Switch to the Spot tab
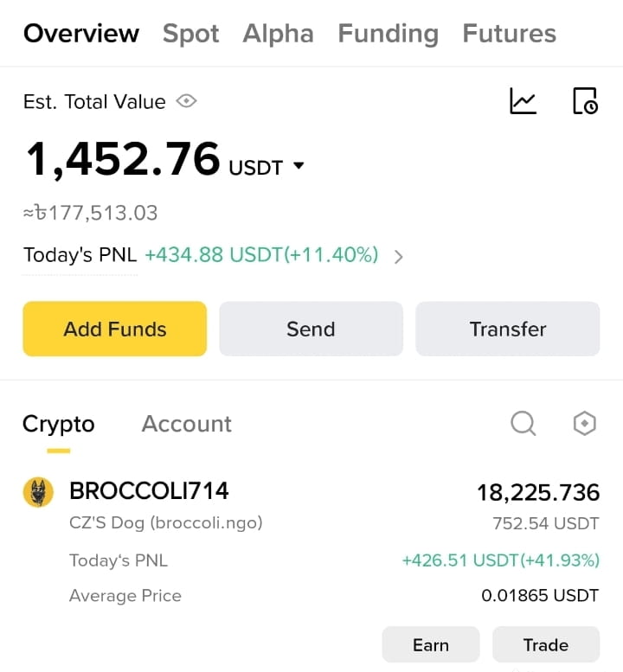Image resolution: width=623 pixels, height=672 pixels. point(191,34)
